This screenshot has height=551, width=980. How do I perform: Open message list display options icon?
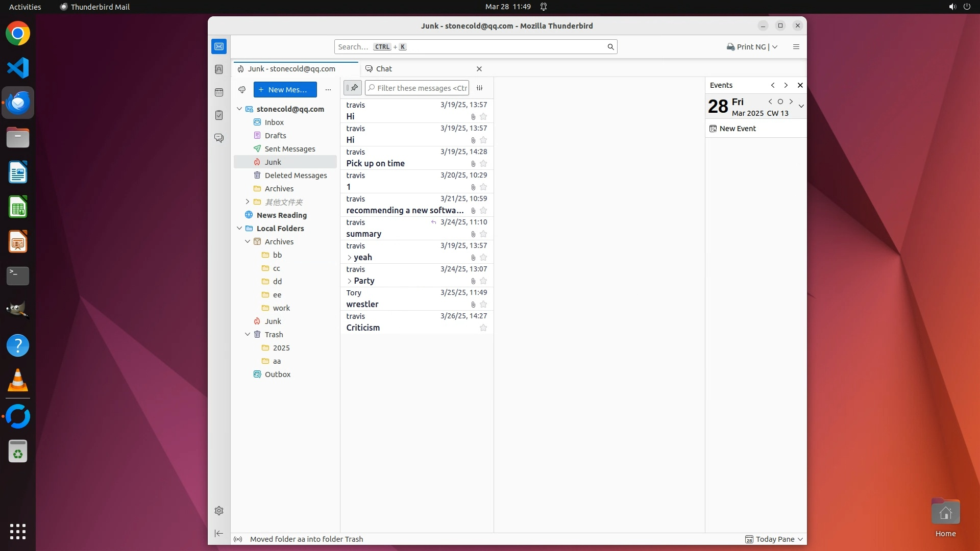pyautogui.click(x=479, y=88)
